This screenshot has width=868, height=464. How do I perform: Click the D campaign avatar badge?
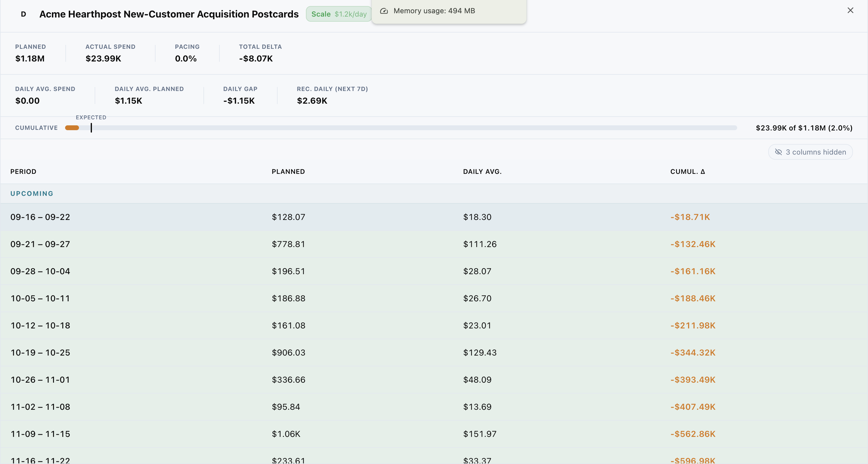pos(23,14)
